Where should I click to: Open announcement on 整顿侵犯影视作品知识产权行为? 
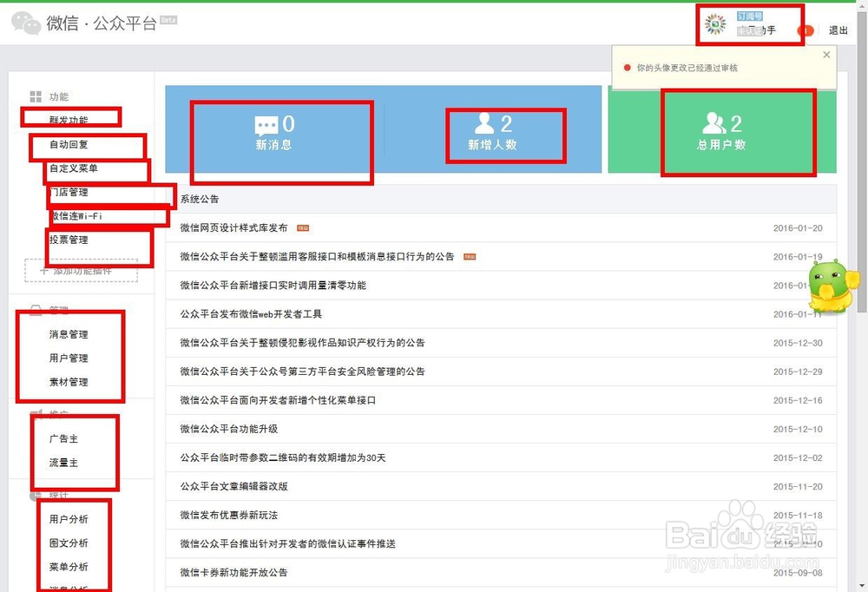pos(302,343)
